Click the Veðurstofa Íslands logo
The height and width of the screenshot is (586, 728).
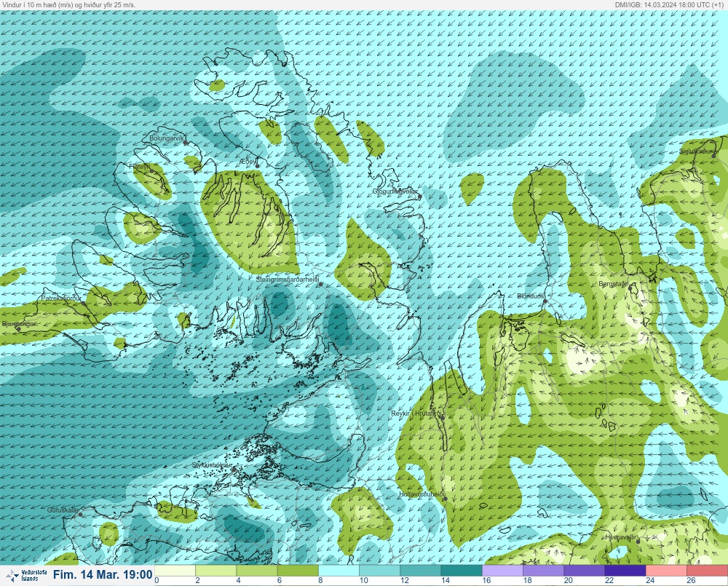(x=25, y=576)
